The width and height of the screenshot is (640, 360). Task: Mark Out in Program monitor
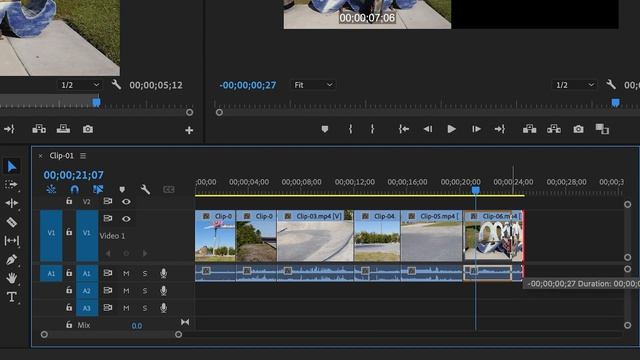[x=372, y=129]
